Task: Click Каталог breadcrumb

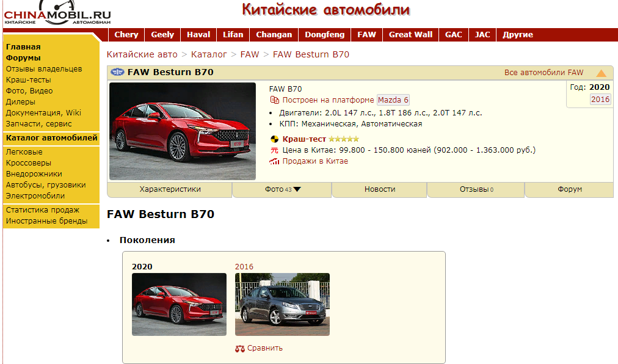Action: (209, 54)
